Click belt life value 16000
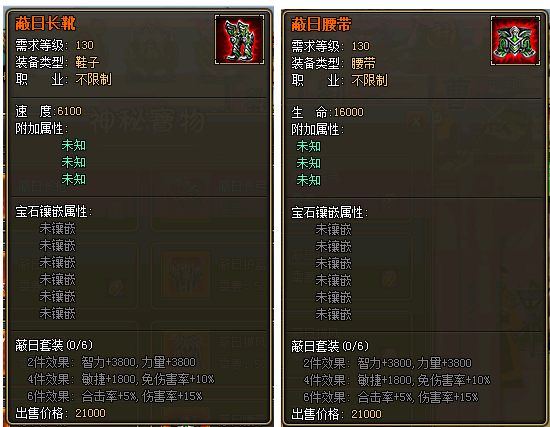Viewport: 550px width, 427px height. (x=349, y=112)
